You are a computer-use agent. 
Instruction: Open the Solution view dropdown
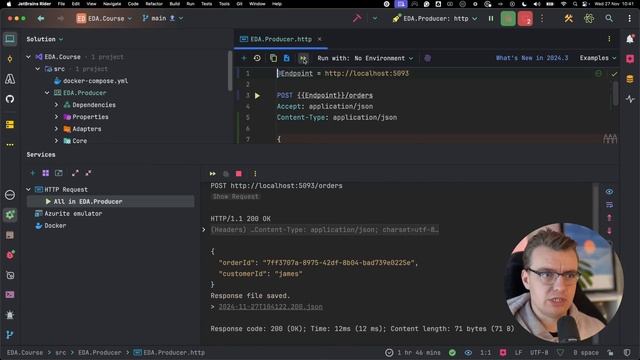click(x=44, y=39)
